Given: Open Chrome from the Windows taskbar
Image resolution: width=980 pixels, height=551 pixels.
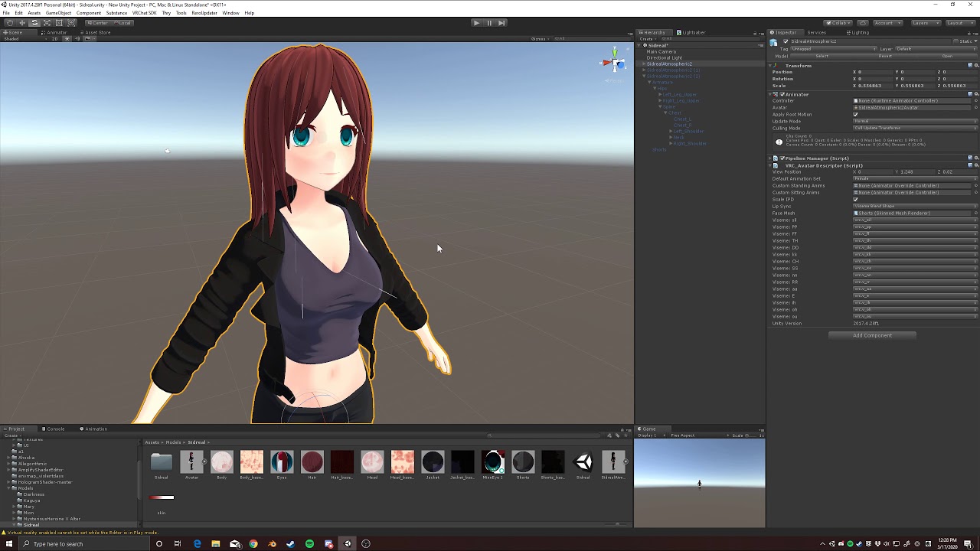Looking at the screenshot, I should click(x=253, y=544).
